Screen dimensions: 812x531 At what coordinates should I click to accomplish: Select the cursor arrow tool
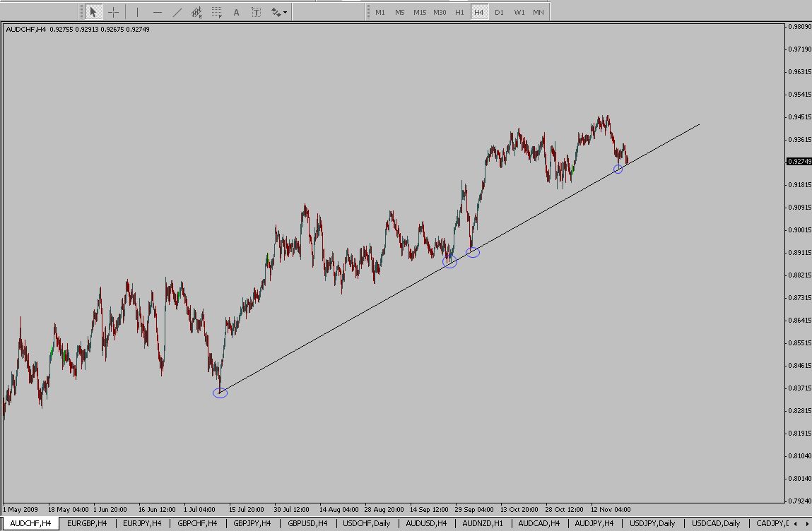click(x=93, y=12)
